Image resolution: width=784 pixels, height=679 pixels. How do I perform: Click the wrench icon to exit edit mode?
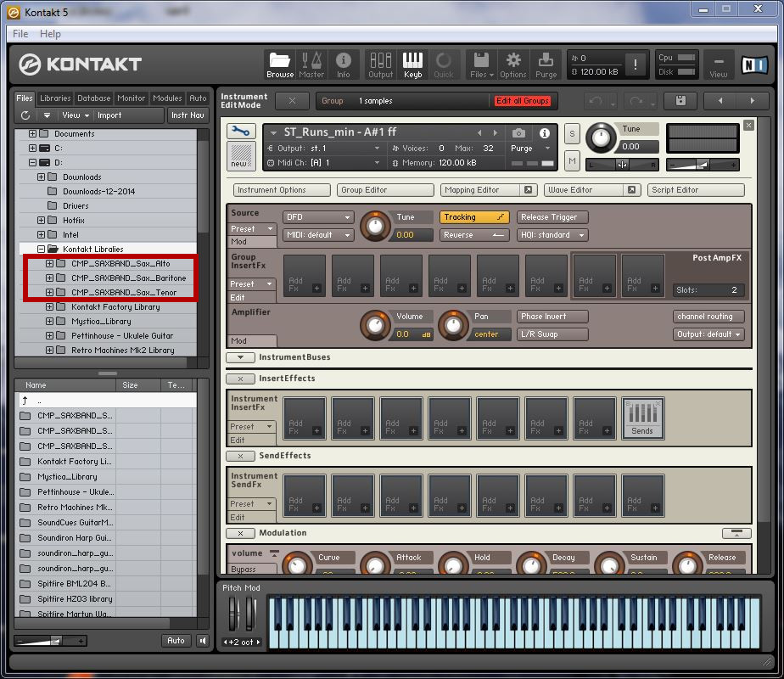coord(240,132)
